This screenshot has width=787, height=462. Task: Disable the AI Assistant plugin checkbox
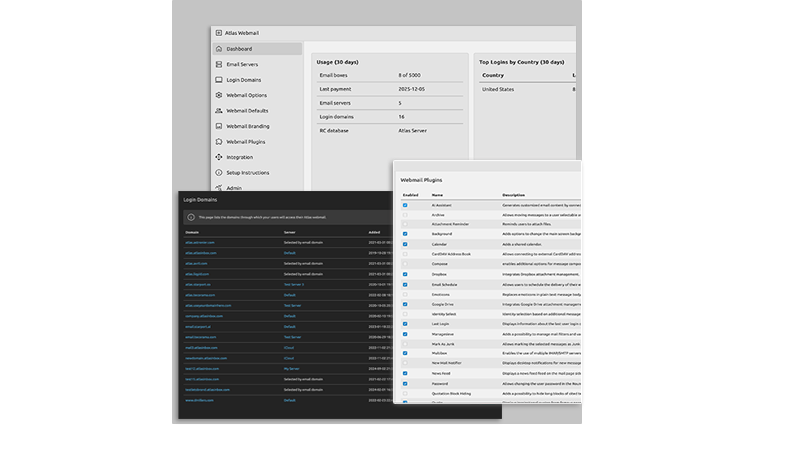tap(405, 205)
